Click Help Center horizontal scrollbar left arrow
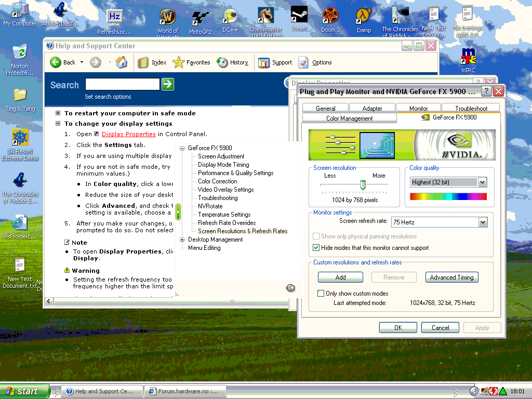The image size is (532, 399). [49, 301]
